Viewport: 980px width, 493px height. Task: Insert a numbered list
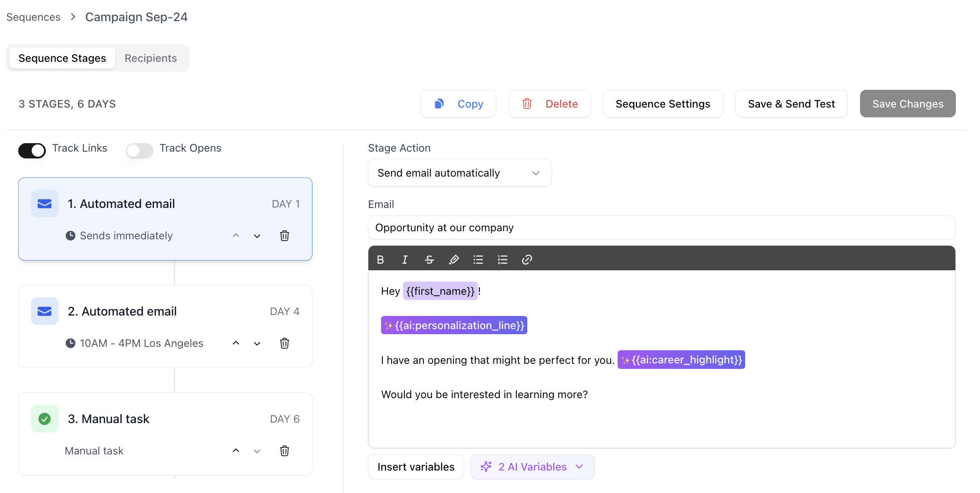coord(503,260)
